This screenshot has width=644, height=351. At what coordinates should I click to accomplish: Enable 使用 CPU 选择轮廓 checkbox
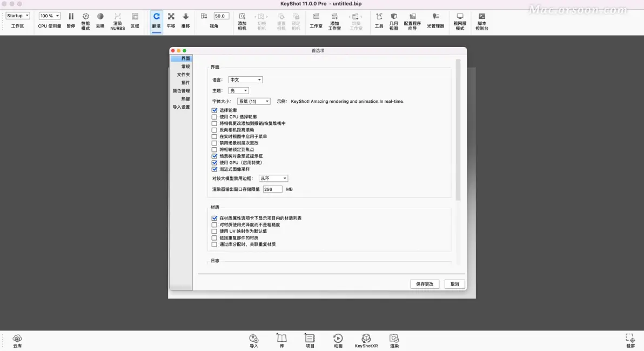[x=214, y=117]
